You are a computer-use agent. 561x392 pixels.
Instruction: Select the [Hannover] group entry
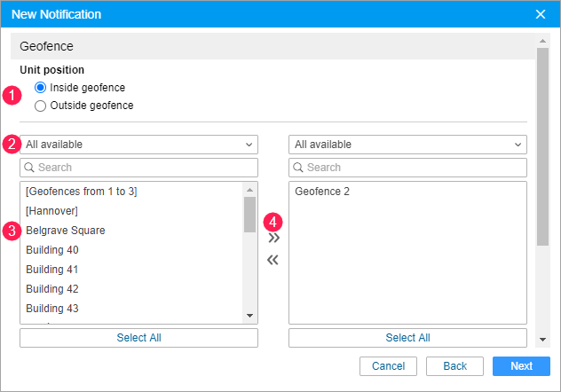tap(52, 211)
